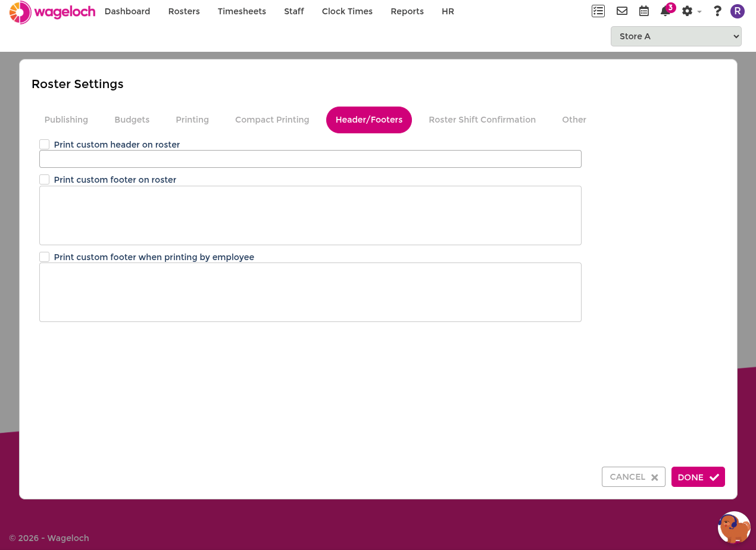Tick custom footer when printing by employee
This screenshot has height=550, width=756.
[x=45, y=257]
